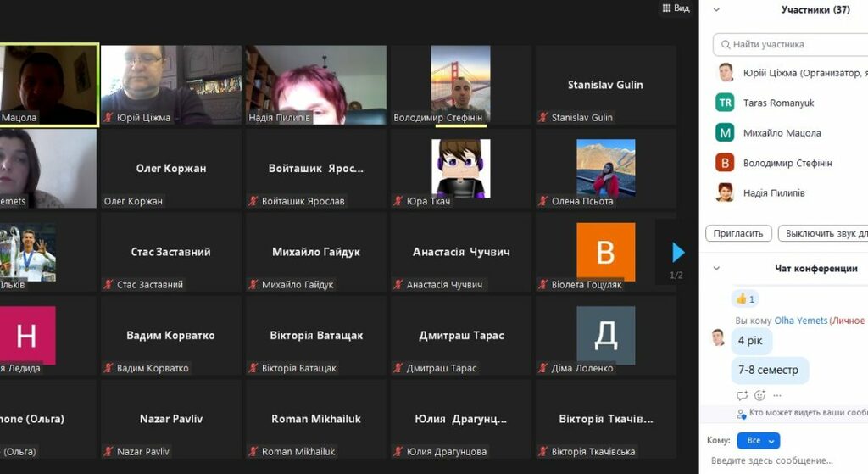
Task: Open more options ellipsis under chat message
Action: click(x=777, y=395)
